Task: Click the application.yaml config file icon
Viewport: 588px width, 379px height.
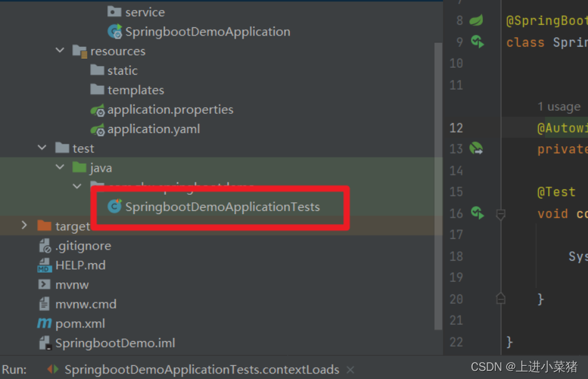Action: click(x=98, y=129)
